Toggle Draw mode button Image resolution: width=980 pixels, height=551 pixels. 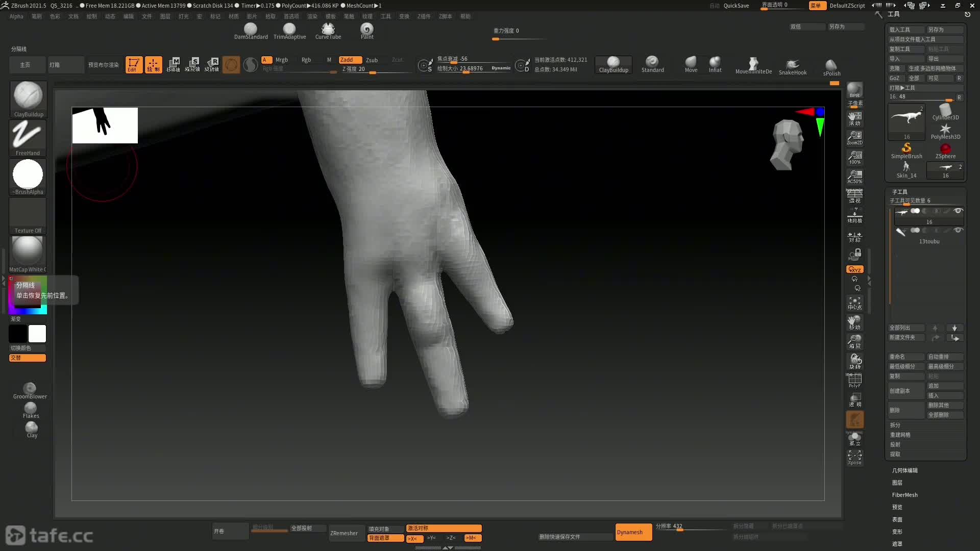tap(153, 65)
